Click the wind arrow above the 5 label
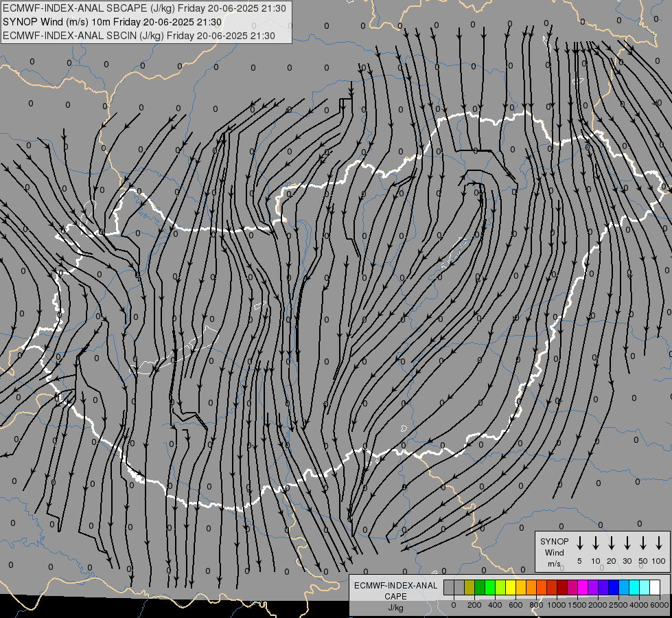Viewport: 672px width, 618px height. tap(580, 543)
